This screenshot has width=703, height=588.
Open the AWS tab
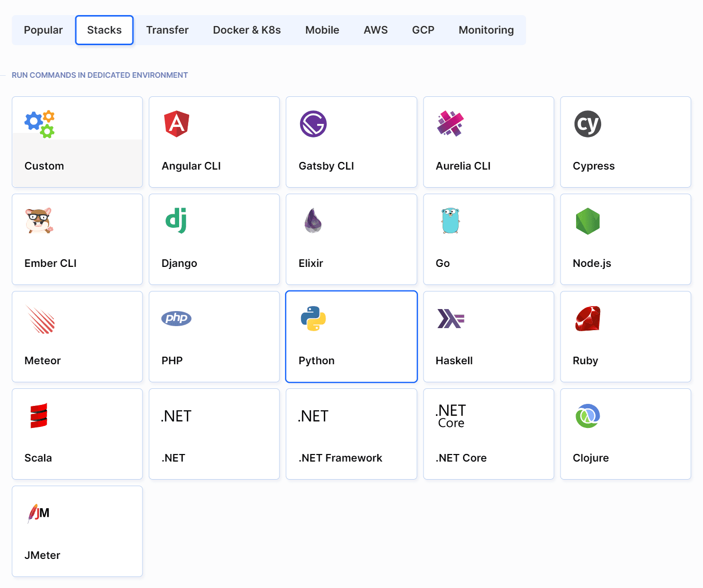pos(375,30)
